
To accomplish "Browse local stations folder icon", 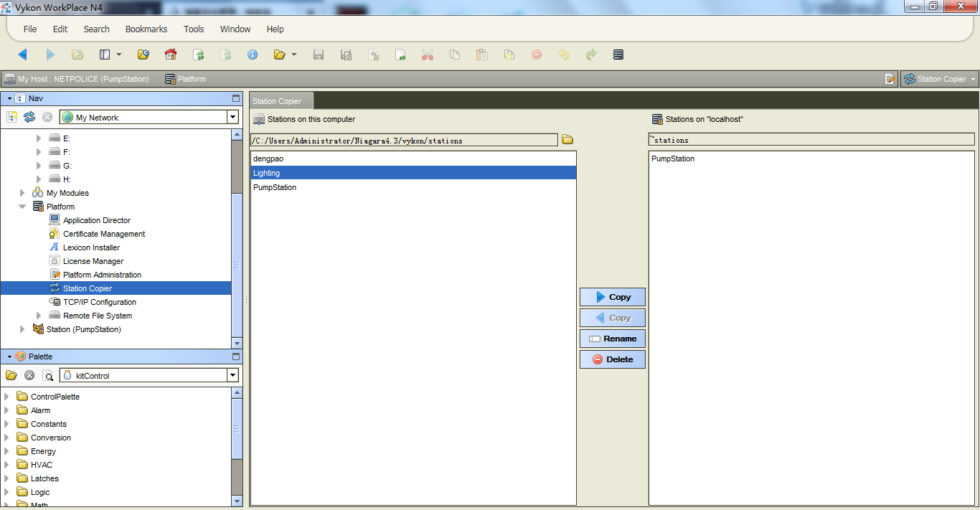I will tap(567, 140).
